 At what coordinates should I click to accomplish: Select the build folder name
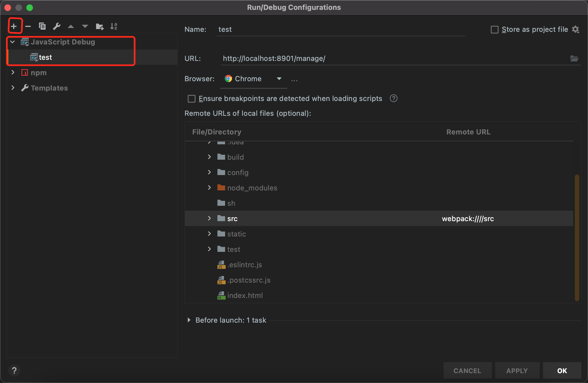(236, 157)
